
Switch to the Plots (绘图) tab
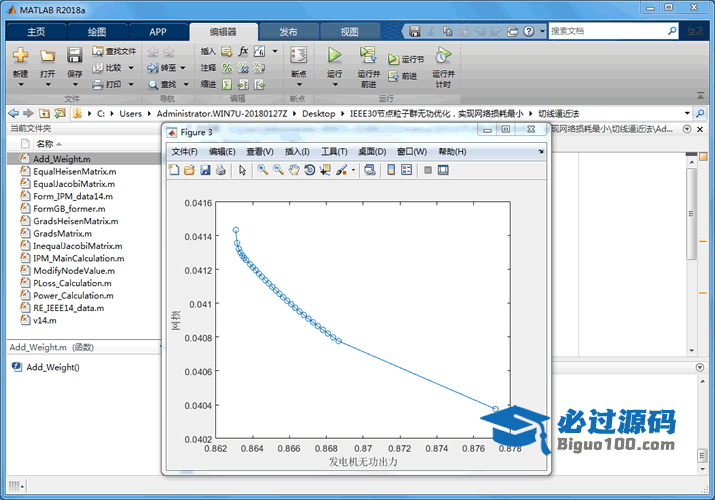[97, 32]
